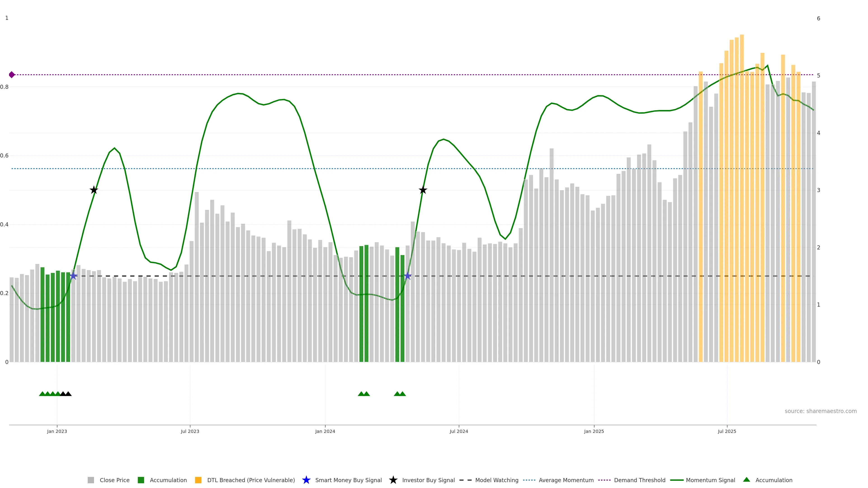Click the purple diamond Demand Threshold marker
The image size is (868, 488).
[x=12, y=75]
